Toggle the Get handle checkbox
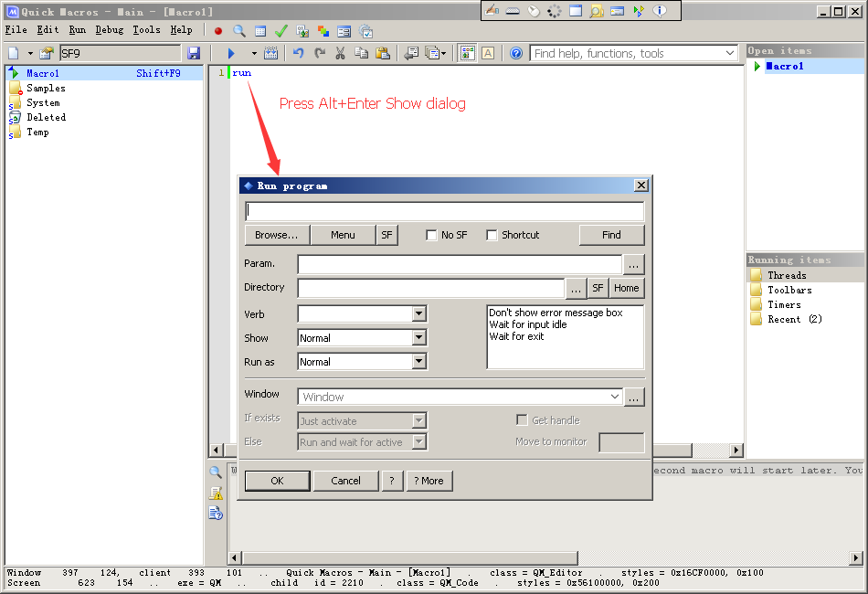 522,420
